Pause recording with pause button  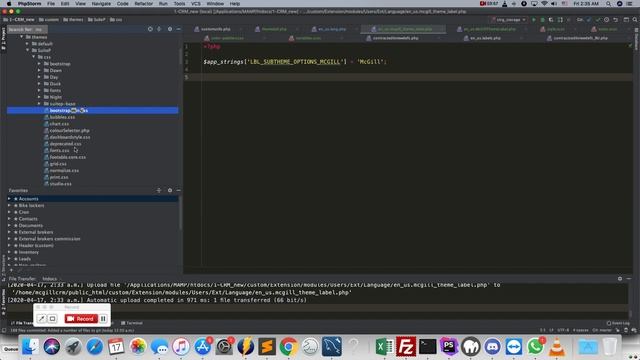pyautogui.click(x=103, y=318)
